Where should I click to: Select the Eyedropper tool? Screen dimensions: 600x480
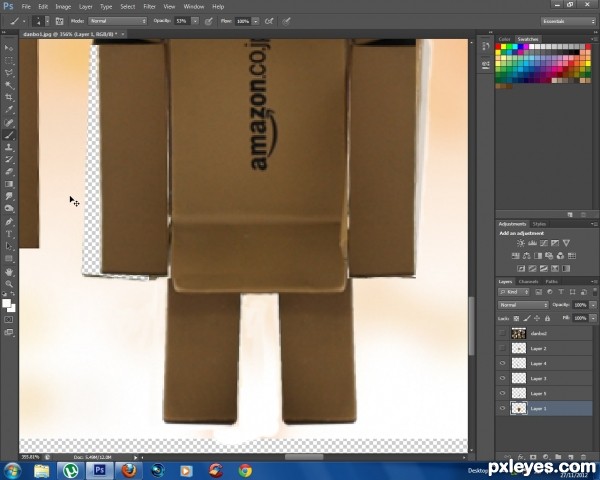click(9, 110)
